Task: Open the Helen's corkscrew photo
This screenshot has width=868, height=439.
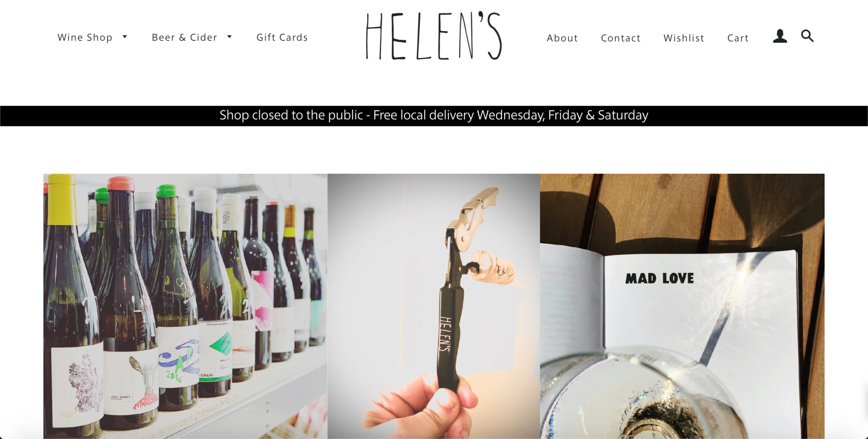Action: 434,306
